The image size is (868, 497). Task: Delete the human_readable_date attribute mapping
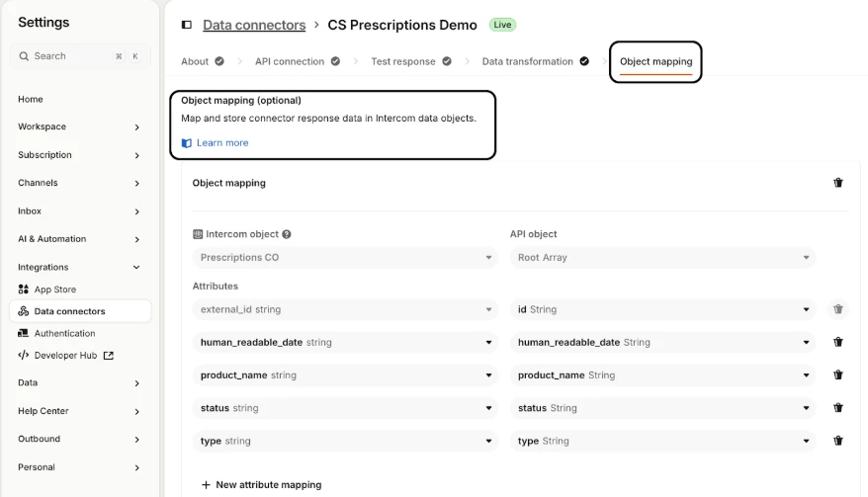pyautogui.click(x=838, y=342)
